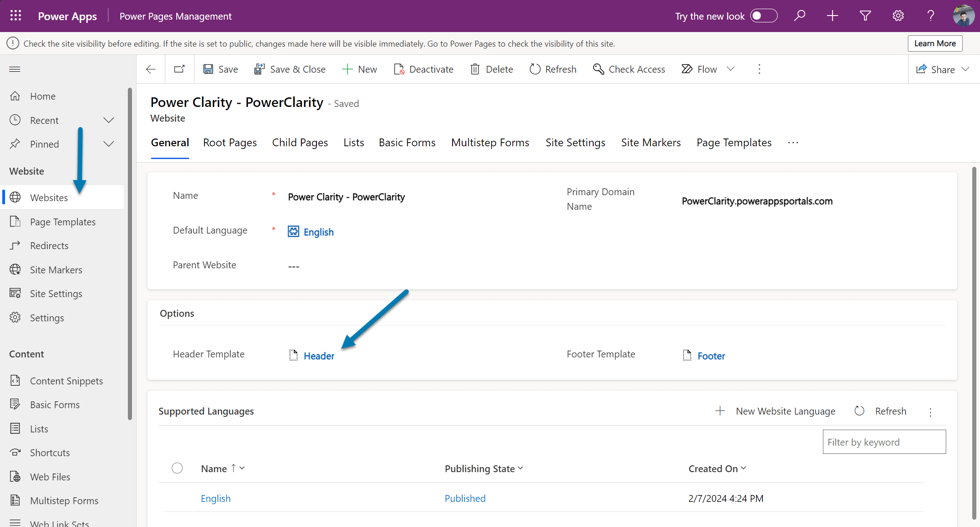Open the search in the top bar

tap(800, 16)
